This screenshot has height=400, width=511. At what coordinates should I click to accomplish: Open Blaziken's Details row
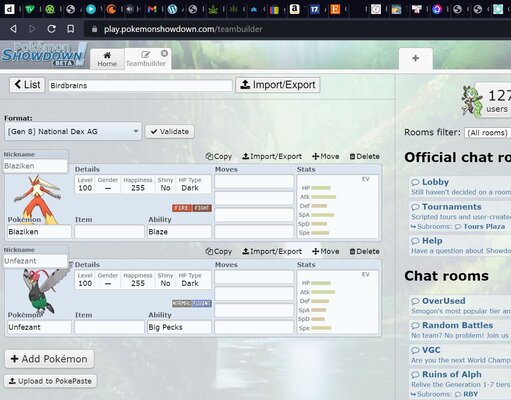(x=143, y=184)
